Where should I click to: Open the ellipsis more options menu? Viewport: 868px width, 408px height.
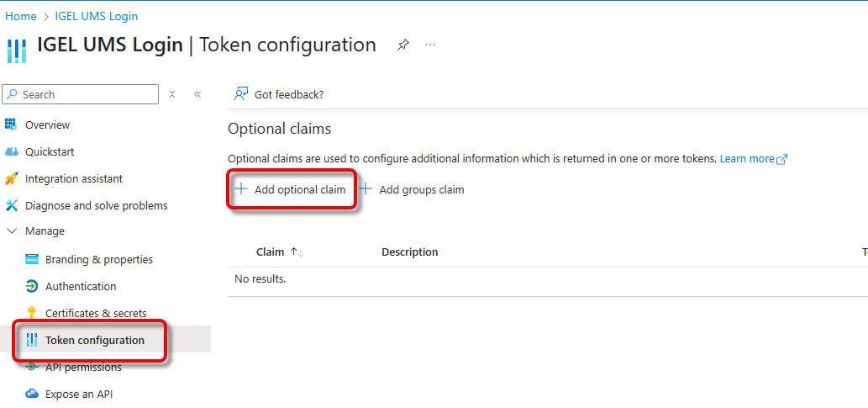pos(430,45)
